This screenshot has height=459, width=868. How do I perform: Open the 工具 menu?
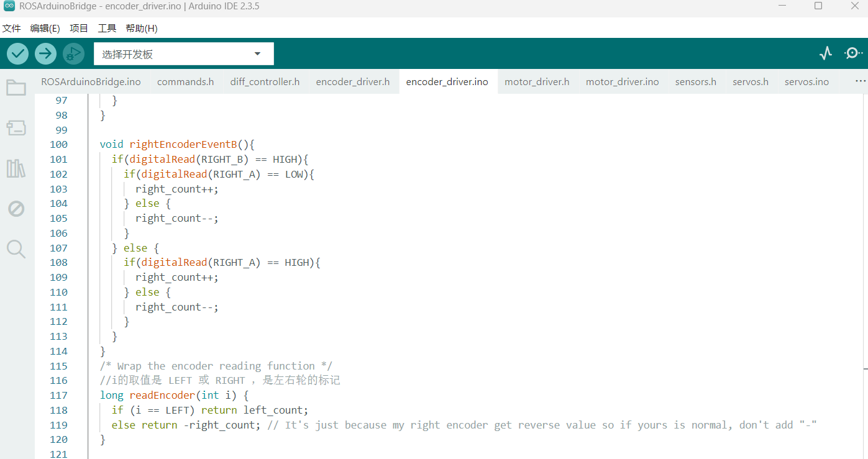(x=107, y=29)
